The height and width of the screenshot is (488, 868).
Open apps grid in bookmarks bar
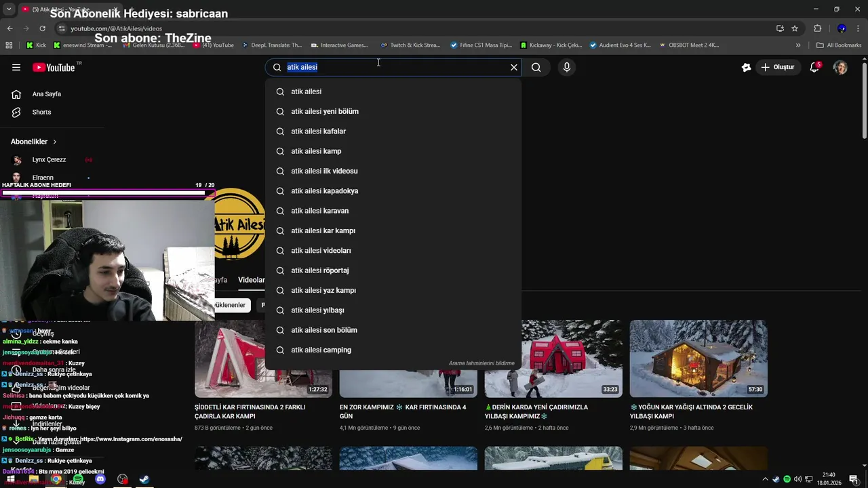9,45
